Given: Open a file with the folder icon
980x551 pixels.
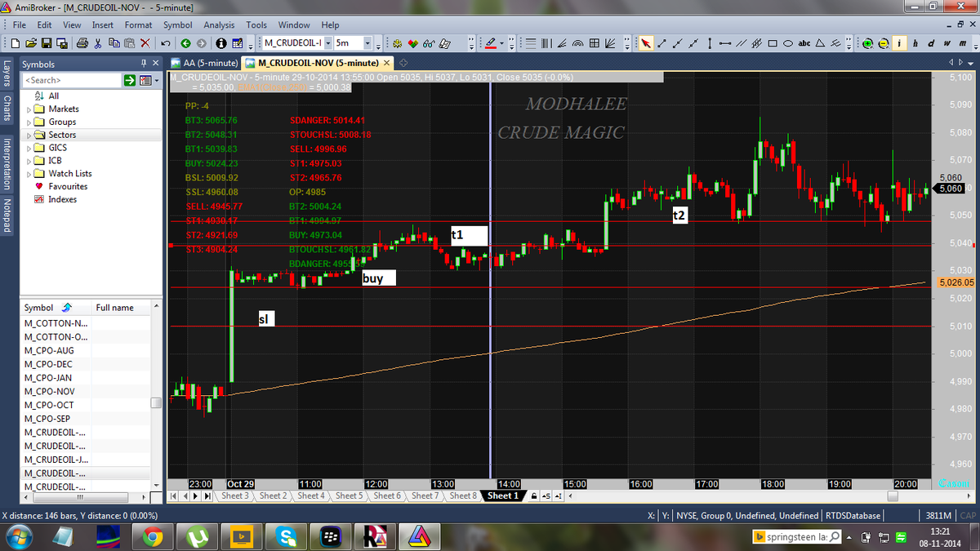Looking at the screenshot, I should (31, 43).
